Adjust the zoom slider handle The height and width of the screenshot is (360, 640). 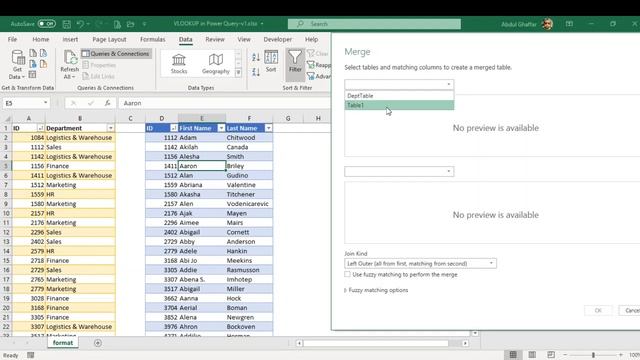point(593,355)
